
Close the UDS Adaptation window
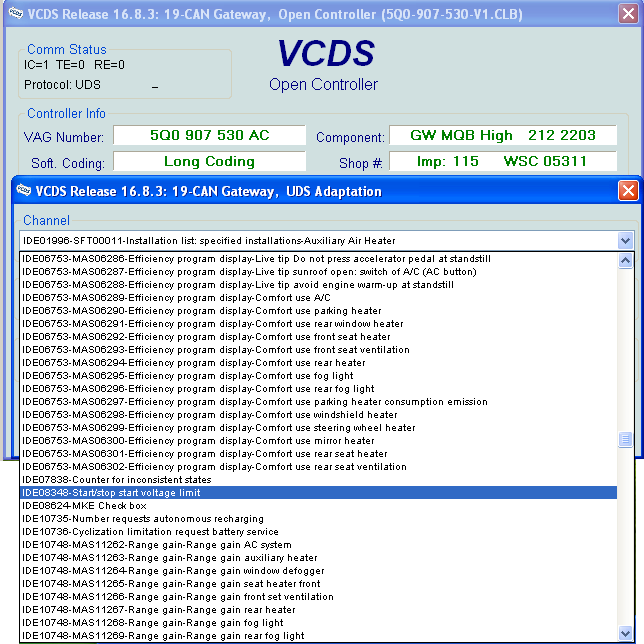point(628,191)
